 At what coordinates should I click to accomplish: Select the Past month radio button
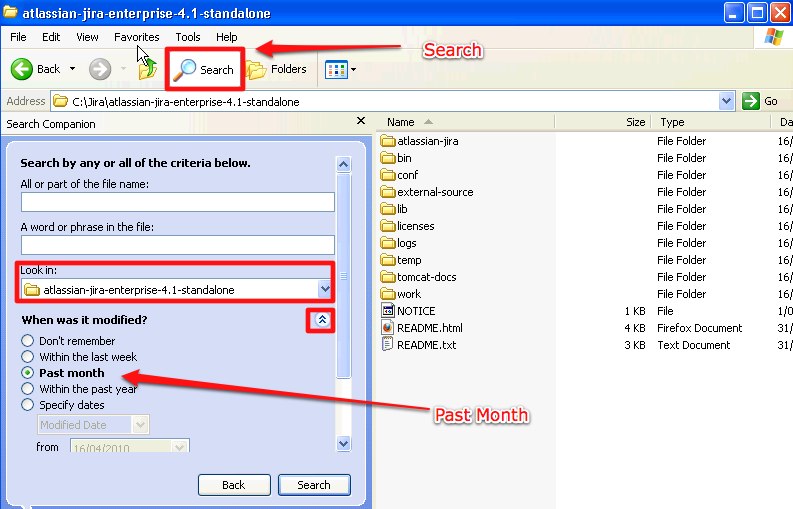27,373
